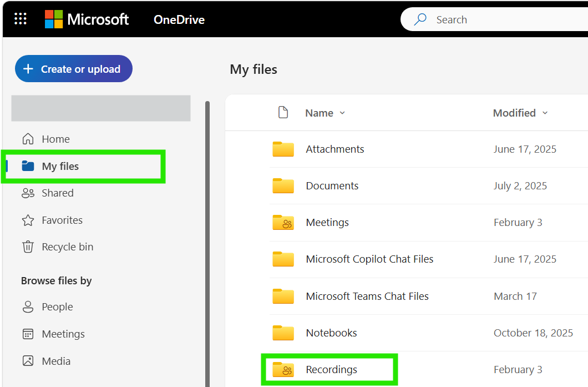Open the Attachments folder name
This screenshot has height=387, width=588.
tap(335, 149)
